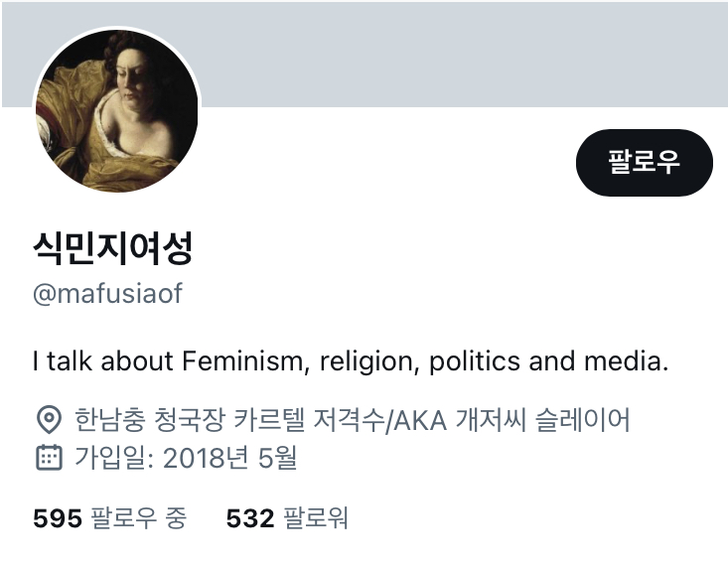Open the 595 팔로우 중 following list
The image size is (728, 570).
[x=109, y=518]
